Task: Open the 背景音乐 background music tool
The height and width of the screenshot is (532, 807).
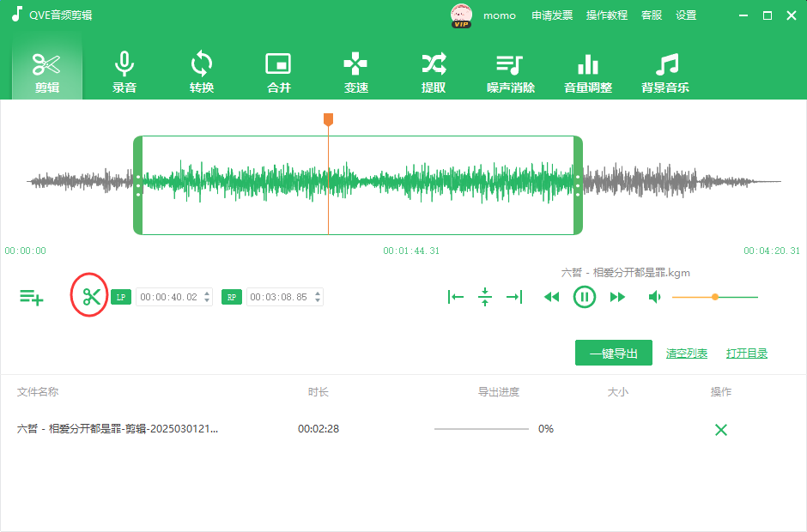Action: pos(665,73)
